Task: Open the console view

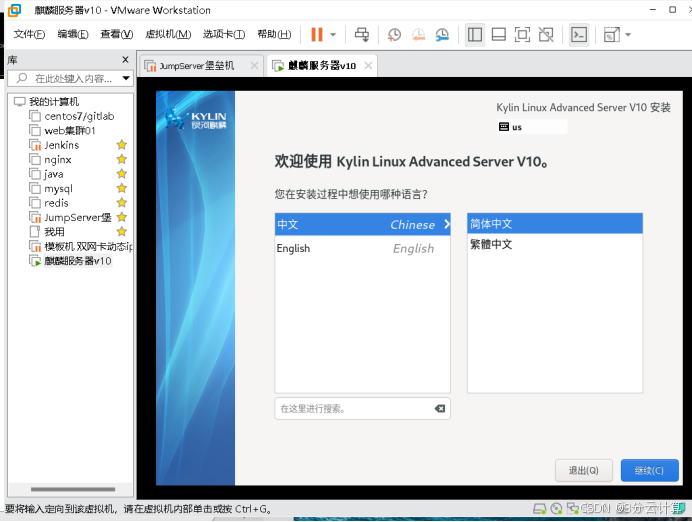Action: click(x=579, y=34)
